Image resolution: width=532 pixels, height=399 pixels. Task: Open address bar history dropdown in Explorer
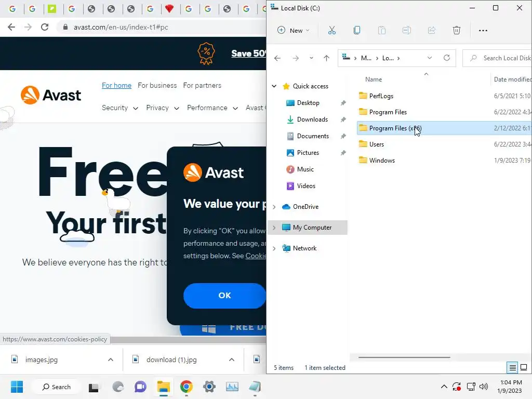tap(430, 58)
